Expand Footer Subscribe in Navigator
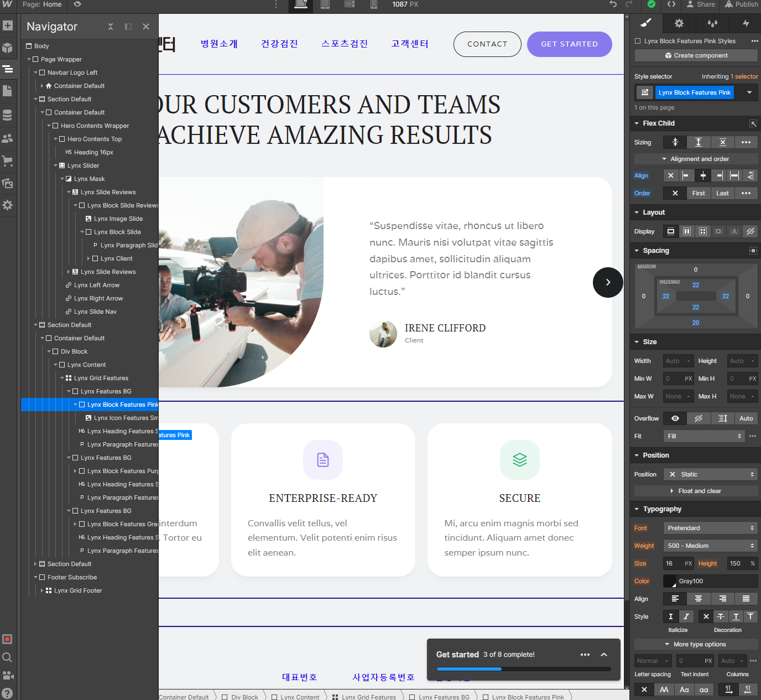The image size is (761, 700). pyautogui.click(x=35, y=577)
